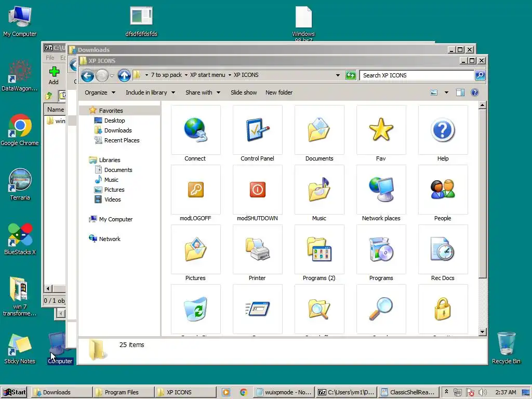
Task: Select the modSHUTDOWN power icon
Action: coord(257,190)
